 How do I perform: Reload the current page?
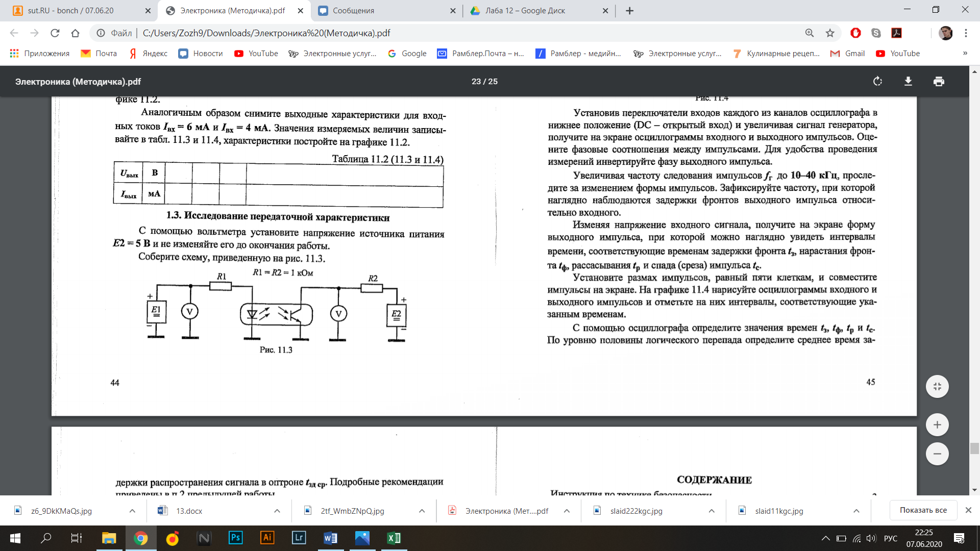coord(55,33)
